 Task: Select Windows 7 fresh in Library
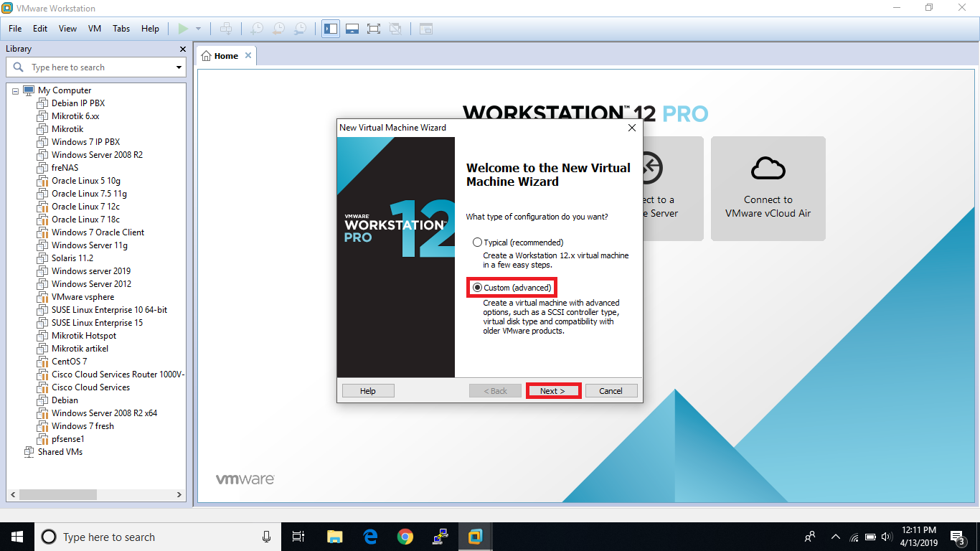pyautogui.click(x=83, y=426)
